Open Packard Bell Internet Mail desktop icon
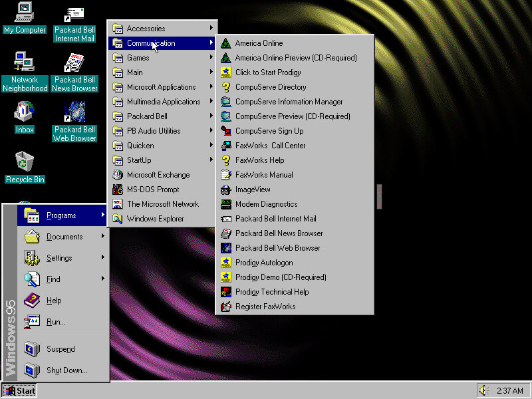532x399 pixels. [x=74, y=15]
